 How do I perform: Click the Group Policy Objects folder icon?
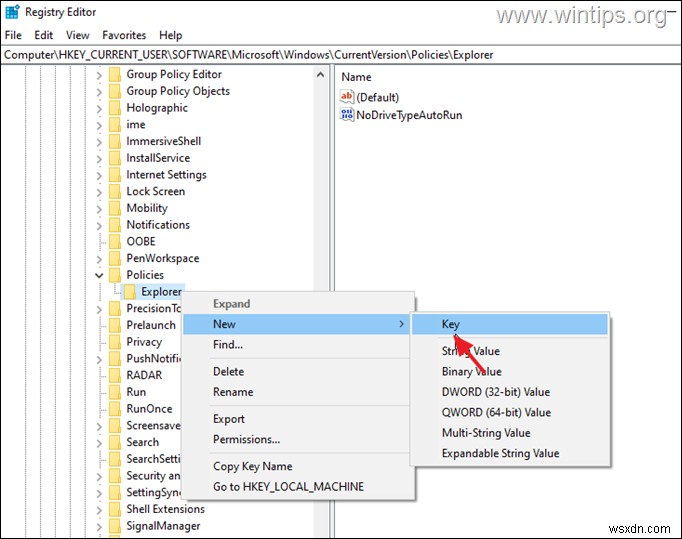coord(115,91)
